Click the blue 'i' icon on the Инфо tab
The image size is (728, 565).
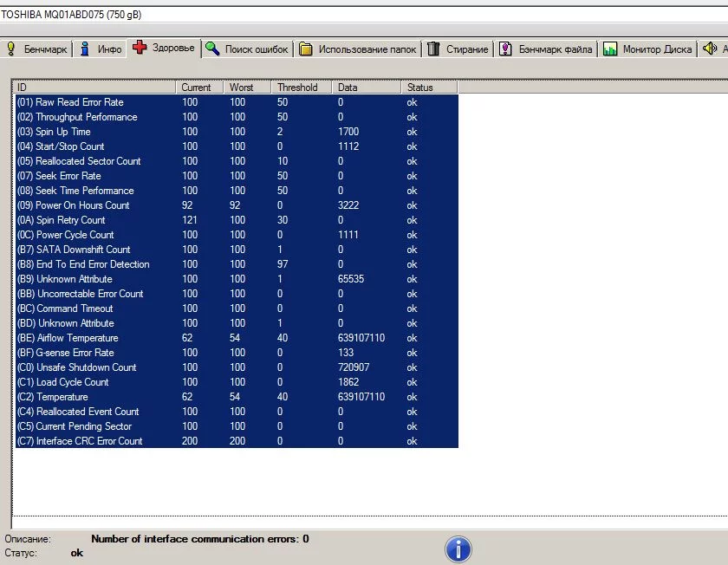click(85, 49)
